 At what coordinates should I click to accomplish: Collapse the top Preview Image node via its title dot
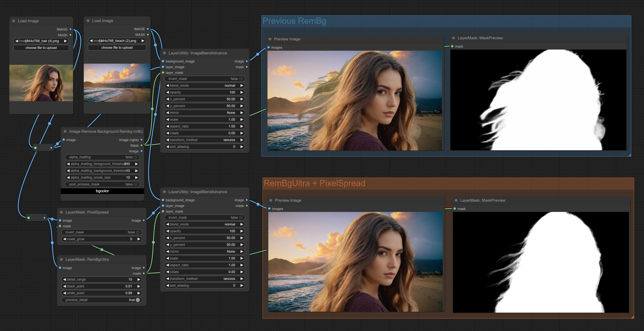coord(270,39)
